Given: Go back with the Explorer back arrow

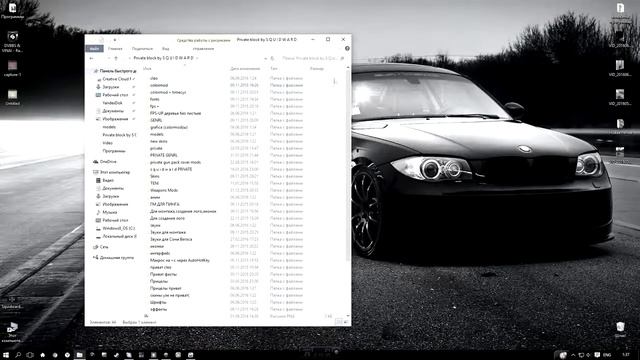Looking at the screenshot, I should point(91,58).
